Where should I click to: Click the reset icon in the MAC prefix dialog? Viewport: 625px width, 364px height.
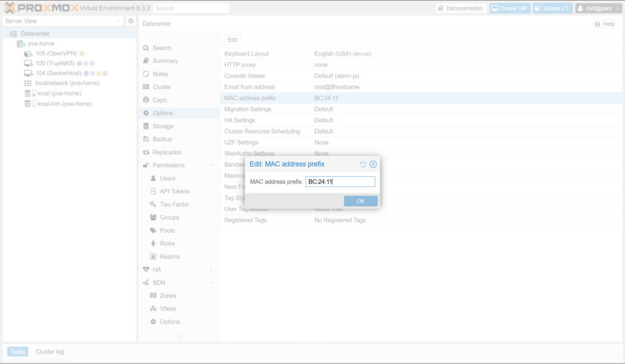click(363, 164)
